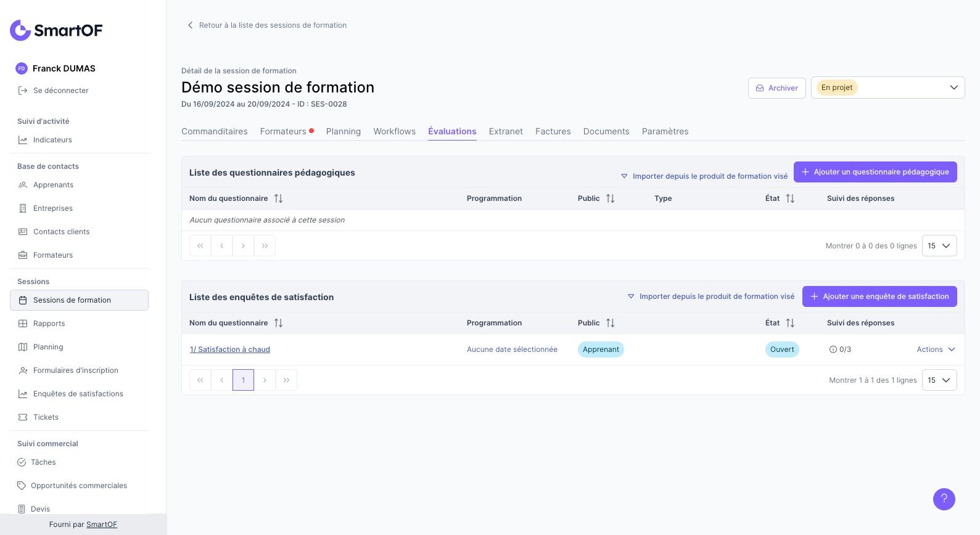This screenshot has height=535, width=980.
Task: Click the back arrow to sessions list
Action: (190, 25)
